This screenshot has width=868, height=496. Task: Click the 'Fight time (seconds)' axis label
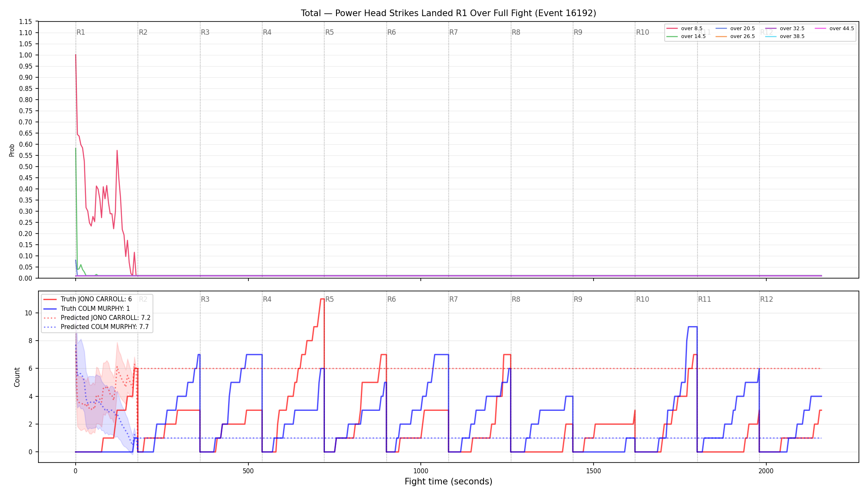(448, 482)
